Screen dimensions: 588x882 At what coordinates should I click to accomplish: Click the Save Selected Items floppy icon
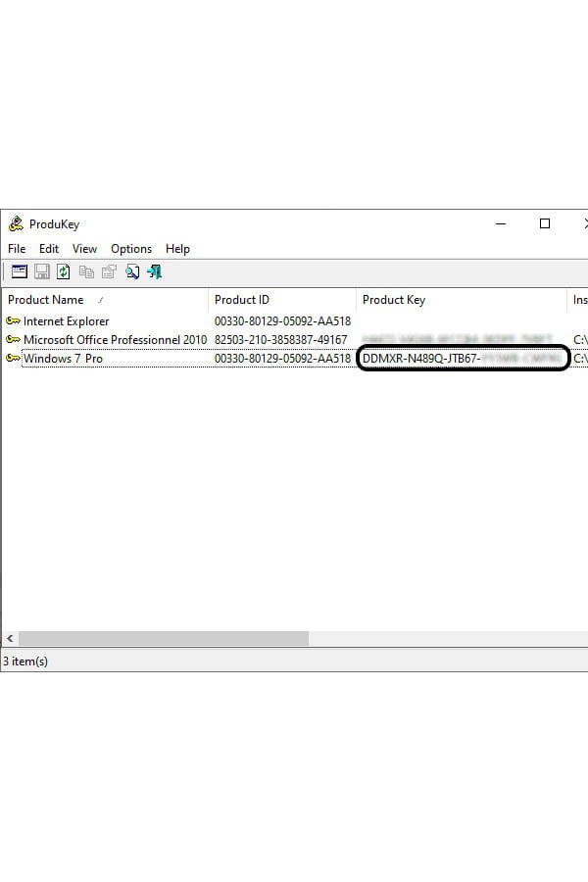42,271
